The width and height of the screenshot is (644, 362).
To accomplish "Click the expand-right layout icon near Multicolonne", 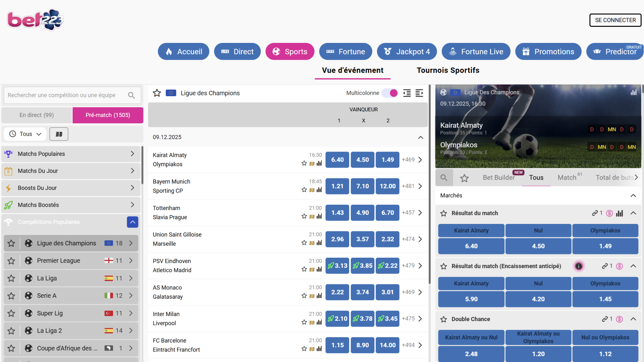I will click(419, 93).
